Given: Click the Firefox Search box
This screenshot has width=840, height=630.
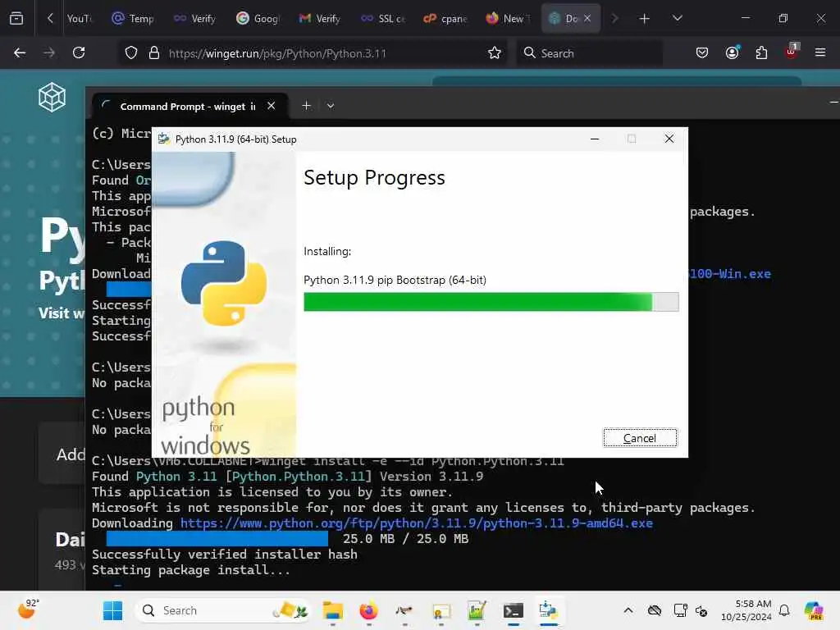Looking at the screenshot, I should (x=589, y=53).
